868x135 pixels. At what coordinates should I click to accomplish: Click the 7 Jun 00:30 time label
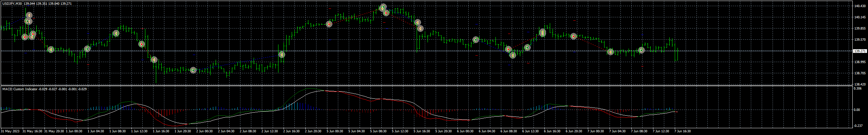(595, 131)
